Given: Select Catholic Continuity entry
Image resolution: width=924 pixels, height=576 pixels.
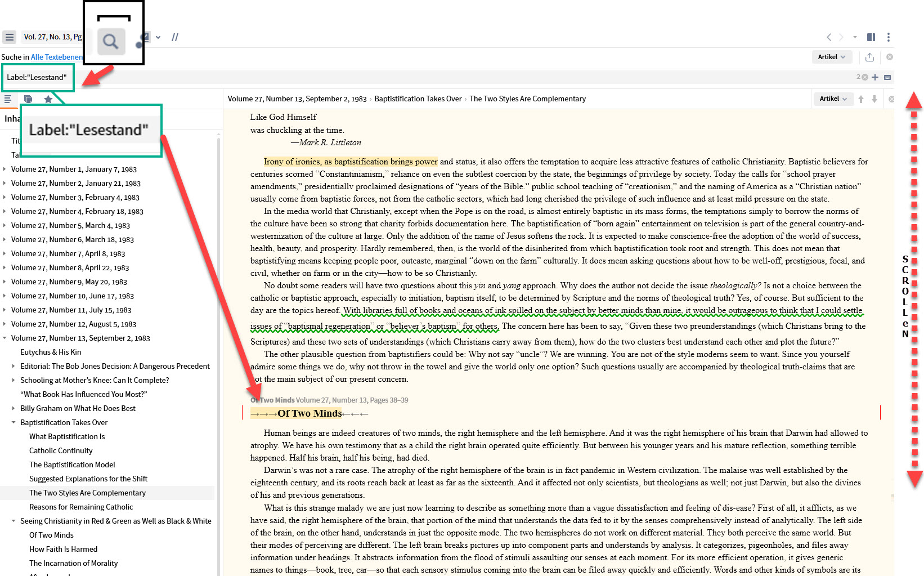Looking at the screenshot, I should [x=61, y=450].
